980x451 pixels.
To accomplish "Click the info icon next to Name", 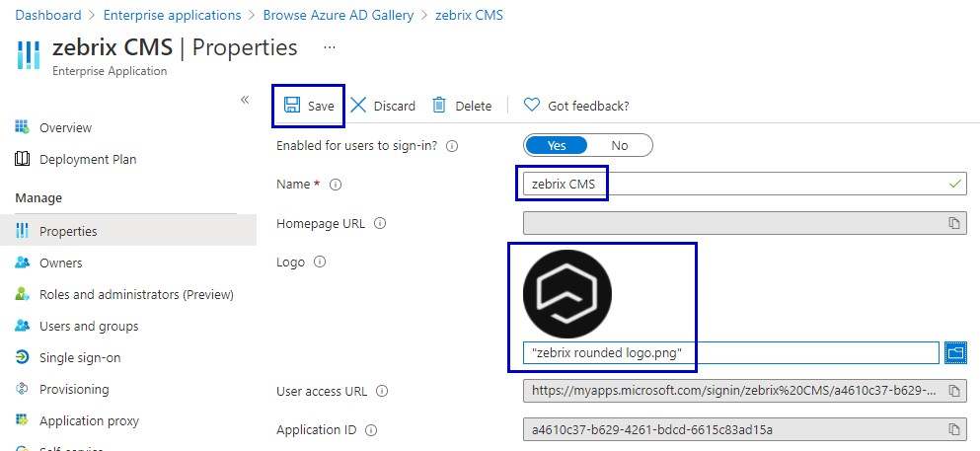I will [x=336, y=185].
